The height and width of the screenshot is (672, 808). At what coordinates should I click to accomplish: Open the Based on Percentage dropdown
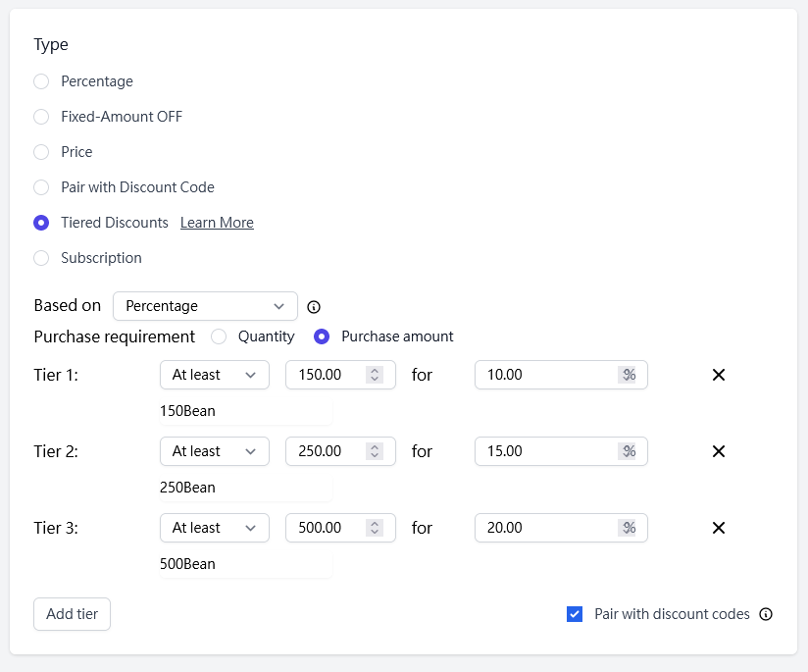pos(205,306)
